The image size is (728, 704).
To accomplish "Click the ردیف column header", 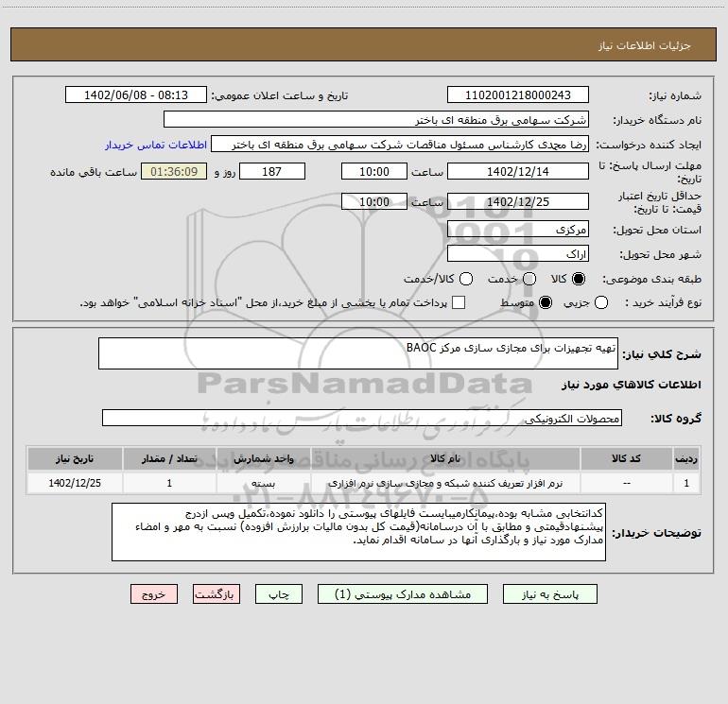I will [x=686, y=458].
